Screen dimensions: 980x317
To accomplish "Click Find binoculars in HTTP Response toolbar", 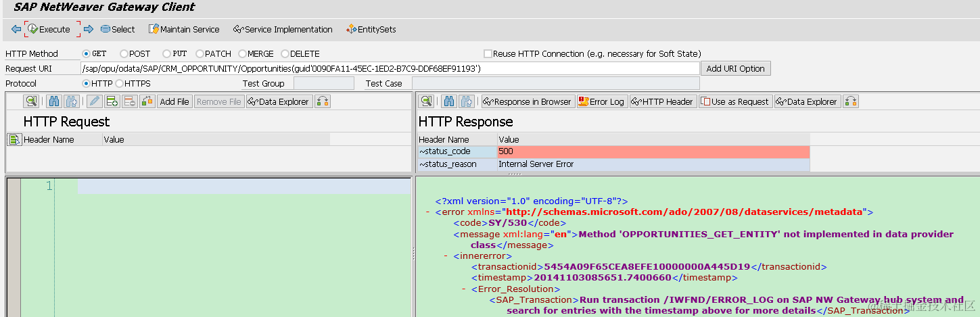I will click(x=450, y=101).
